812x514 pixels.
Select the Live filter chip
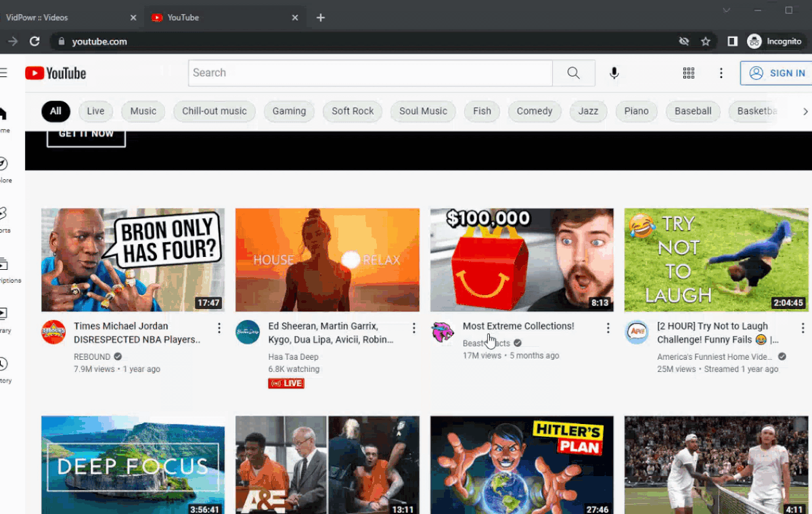[95, 111]
